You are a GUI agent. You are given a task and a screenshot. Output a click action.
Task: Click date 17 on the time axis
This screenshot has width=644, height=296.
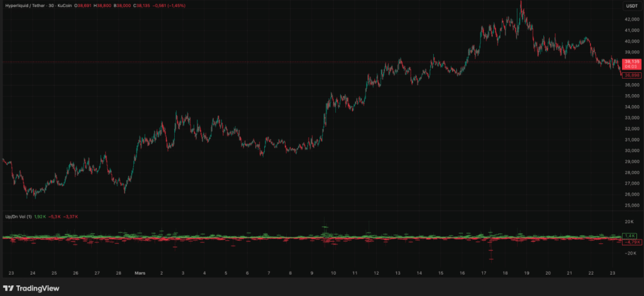(x=484, y=273)
